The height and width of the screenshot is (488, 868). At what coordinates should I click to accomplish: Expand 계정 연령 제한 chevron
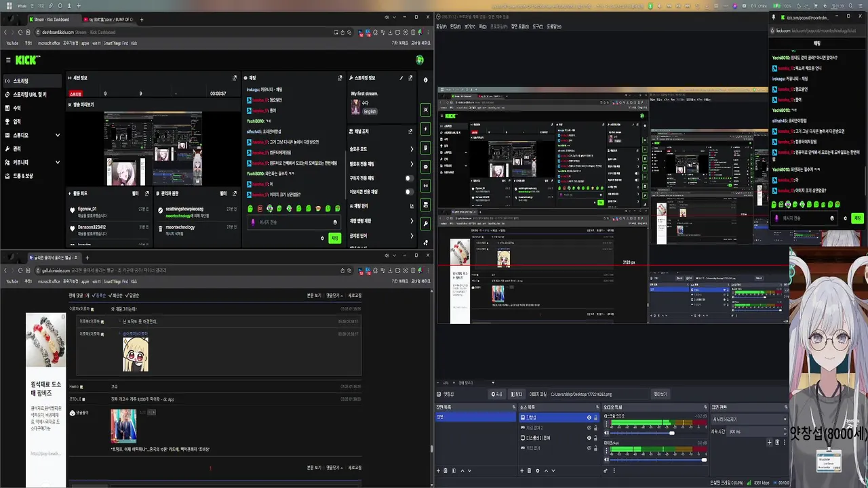pyautogui.click(x=412, y=221)
